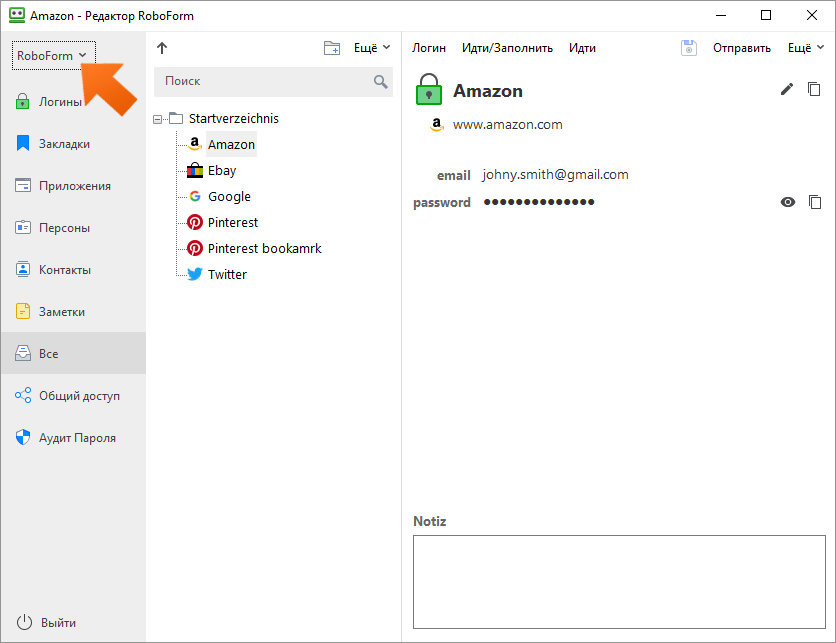Click the search magnifier icon
Screen dimensions: 836x643
380,82
